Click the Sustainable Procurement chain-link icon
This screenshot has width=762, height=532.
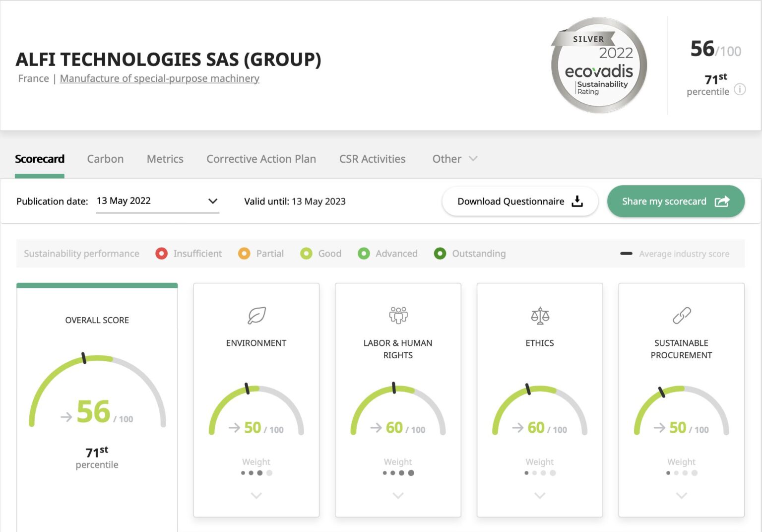pyautogui.click(x=681, y=315)
